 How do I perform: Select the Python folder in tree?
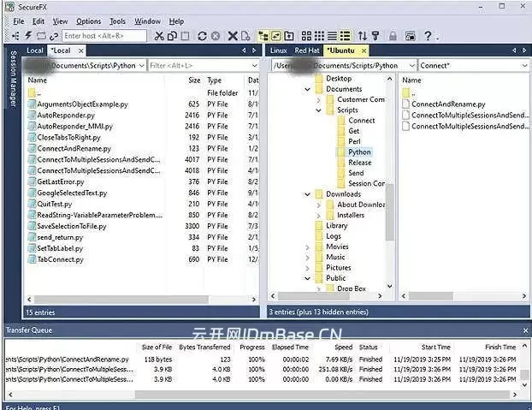(359, 152)
